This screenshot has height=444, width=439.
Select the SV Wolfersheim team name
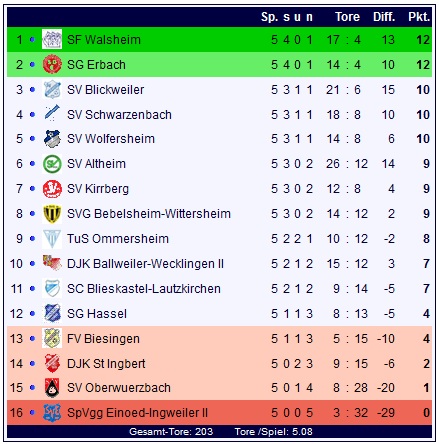pos(111,139)
